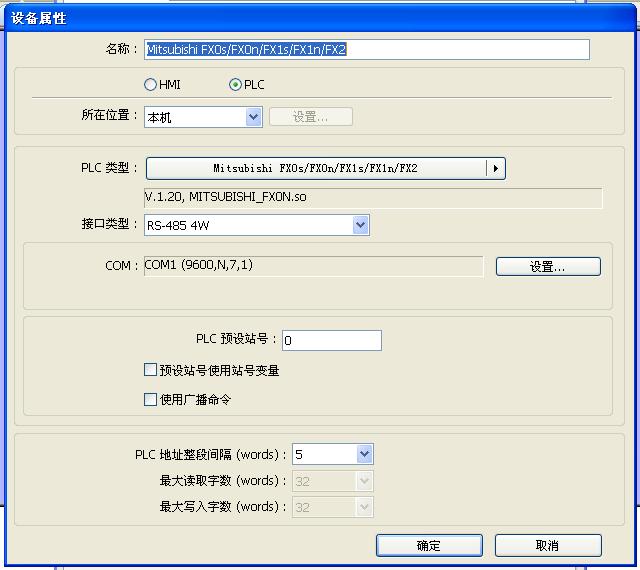Select the PLC radio button
This screenshot has height=570, width=640.
(235, 85)
